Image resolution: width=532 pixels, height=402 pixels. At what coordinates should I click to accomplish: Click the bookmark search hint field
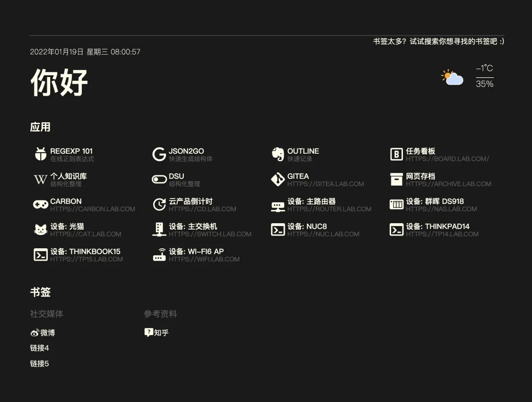point(439,41)
